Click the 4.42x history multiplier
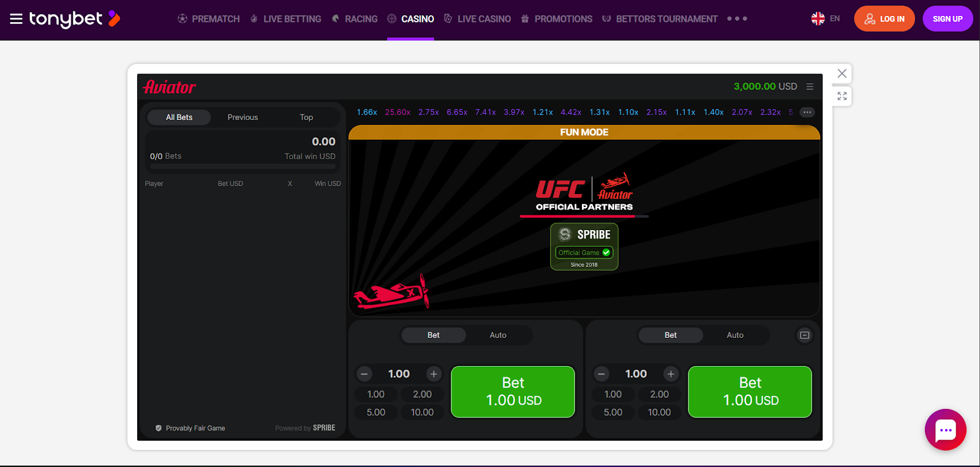The width and height of the screenshot is (980, 467). point(571,112)
